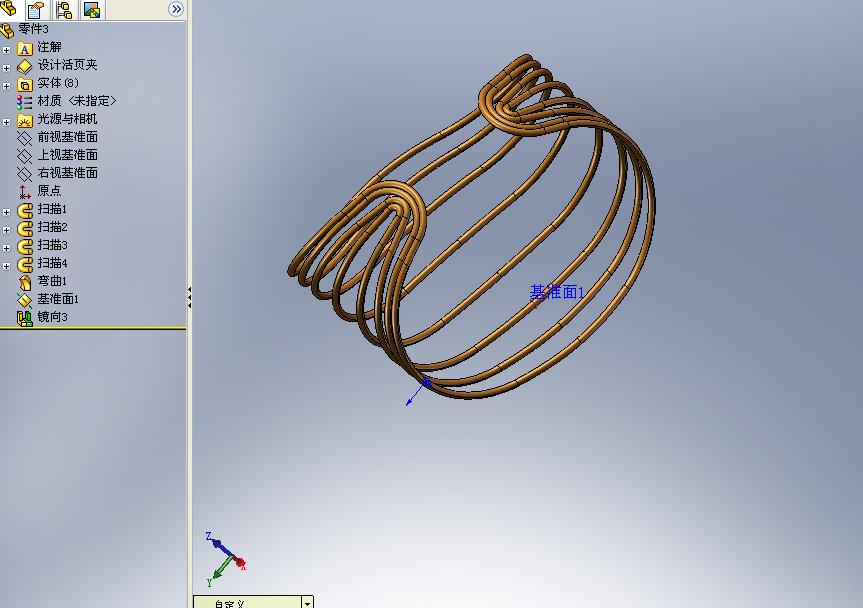Click the 光源与相机 lights icon
The image size is (863, 608).
(x=24, y=120)
